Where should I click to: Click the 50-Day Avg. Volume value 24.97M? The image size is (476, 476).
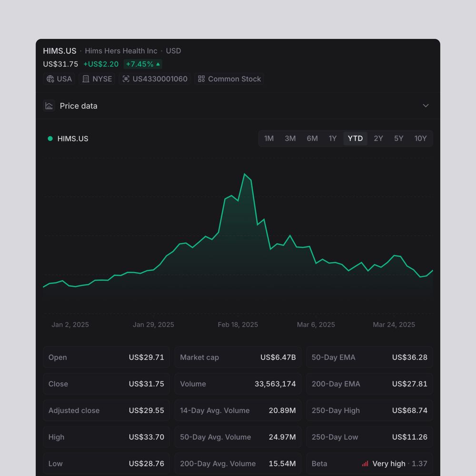pyautogui.click(x=282, y=437)
